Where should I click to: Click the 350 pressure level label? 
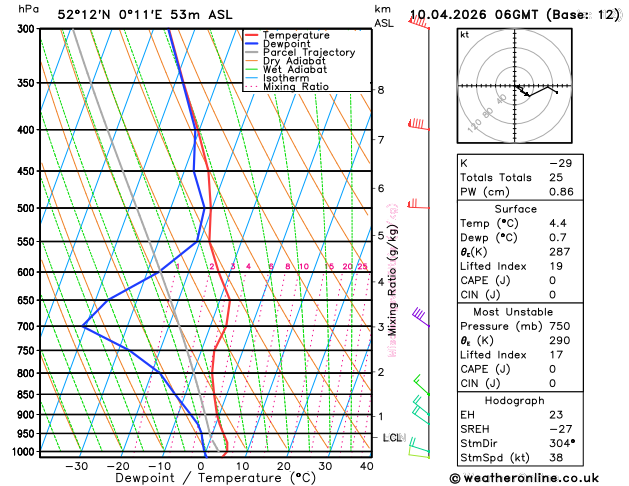pos(28,83)
